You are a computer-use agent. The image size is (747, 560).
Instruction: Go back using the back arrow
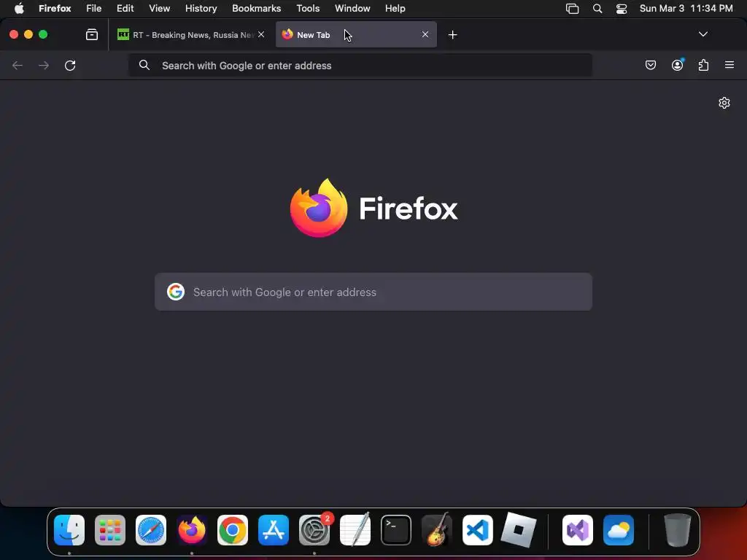pos(18,65)
